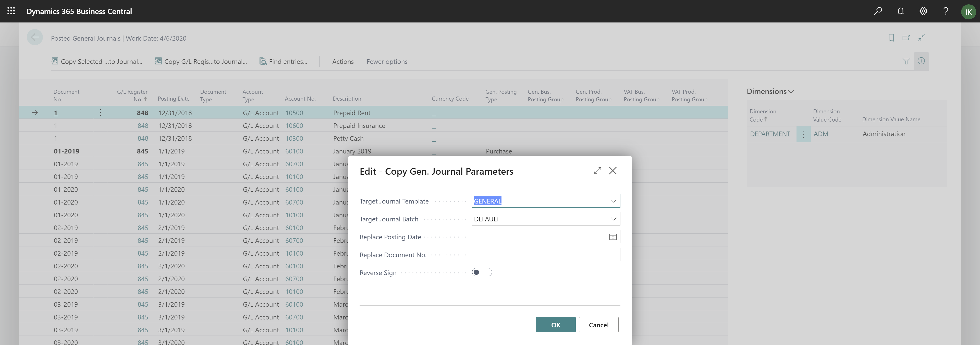
Task: Bookmark the Posted General Journals page
Action: click(891, 38)
